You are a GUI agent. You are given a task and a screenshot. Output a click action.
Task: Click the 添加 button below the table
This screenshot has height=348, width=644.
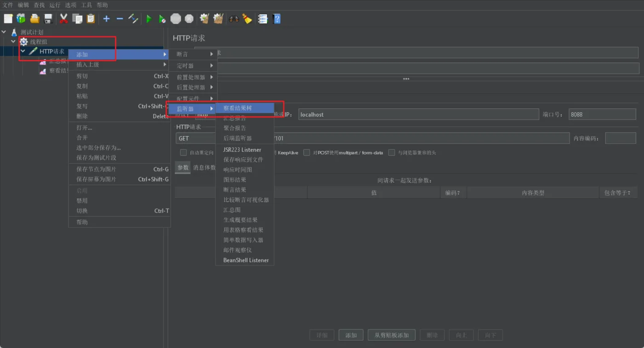351,335
